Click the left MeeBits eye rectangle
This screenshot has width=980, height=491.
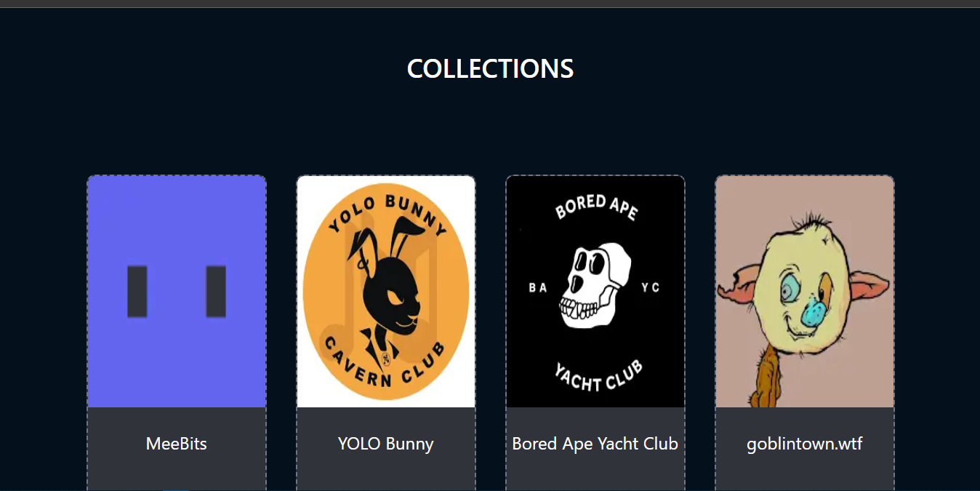coord(137,292)
